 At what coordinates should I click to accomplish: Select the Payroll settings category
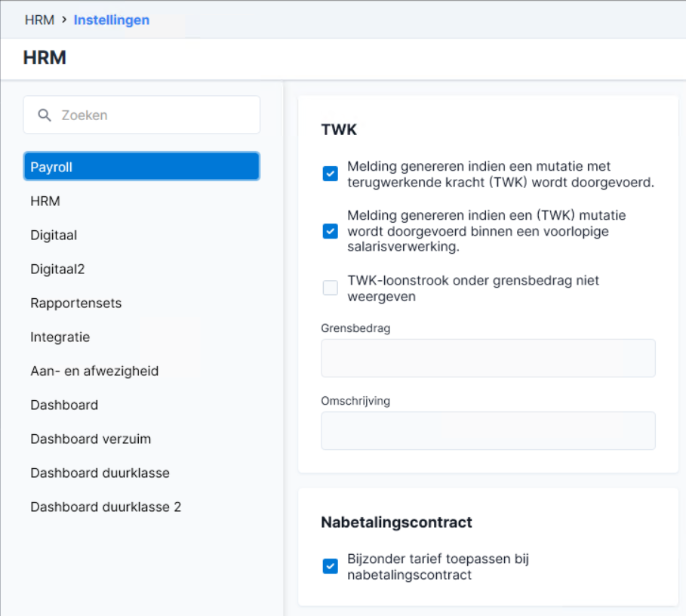142,166
